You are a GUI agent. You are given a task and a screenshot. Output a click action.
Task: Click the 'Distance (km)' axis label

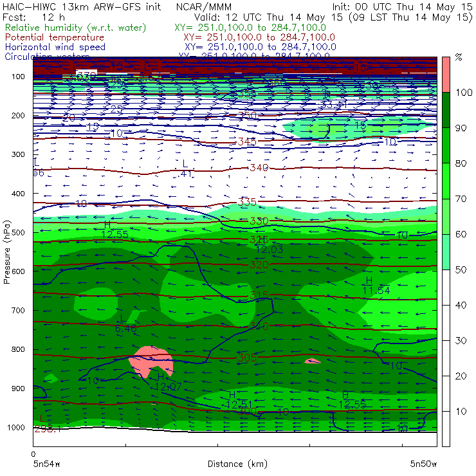[x=237, y=464]
